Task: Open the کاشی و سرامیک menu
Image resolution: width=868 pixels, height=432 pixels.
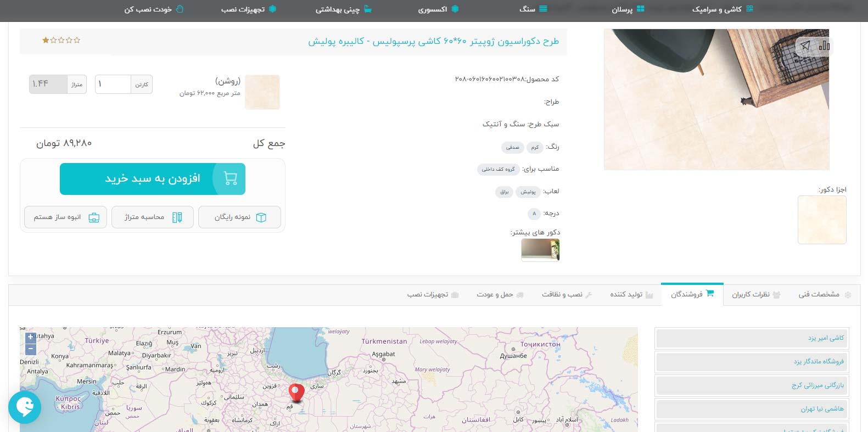Action: [723, 9]
